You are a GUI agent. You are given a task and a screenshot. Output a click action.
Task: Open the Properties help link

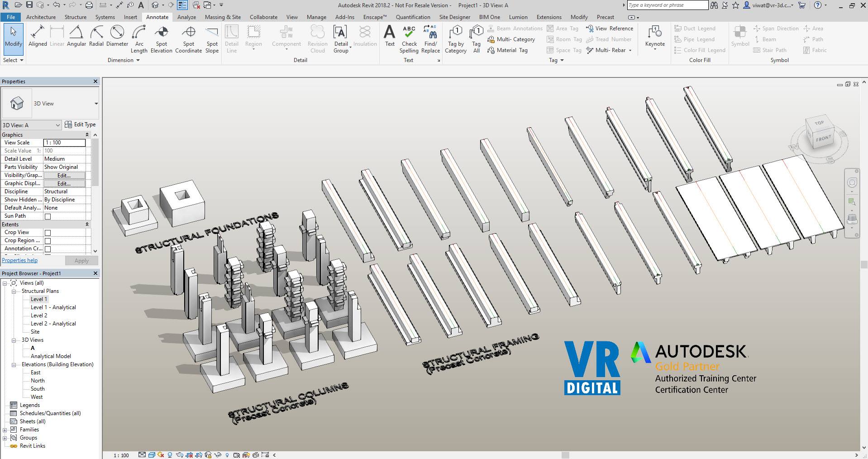pyautogui.click(x=20, y=260)
